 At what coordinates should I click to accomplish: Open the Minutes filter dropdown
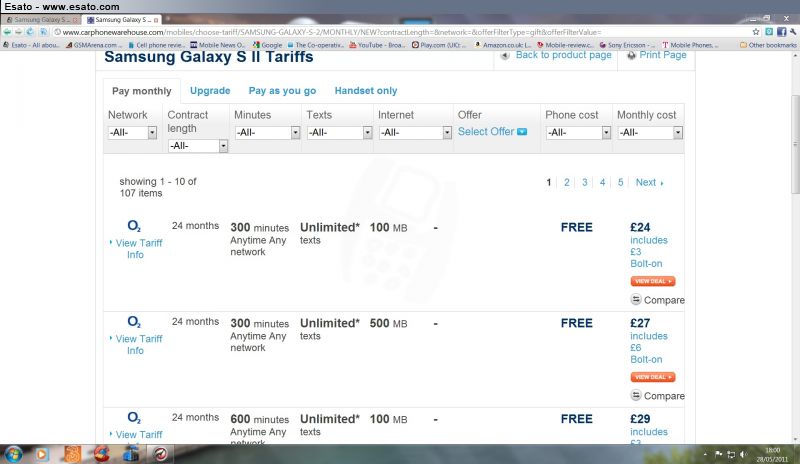(x=267, y=133)
